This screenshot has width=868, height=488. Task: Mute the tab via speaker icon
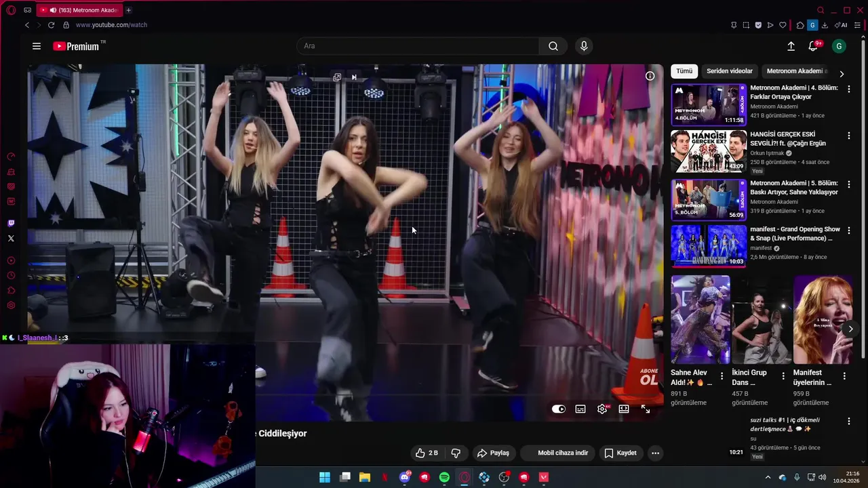[53, 10]
